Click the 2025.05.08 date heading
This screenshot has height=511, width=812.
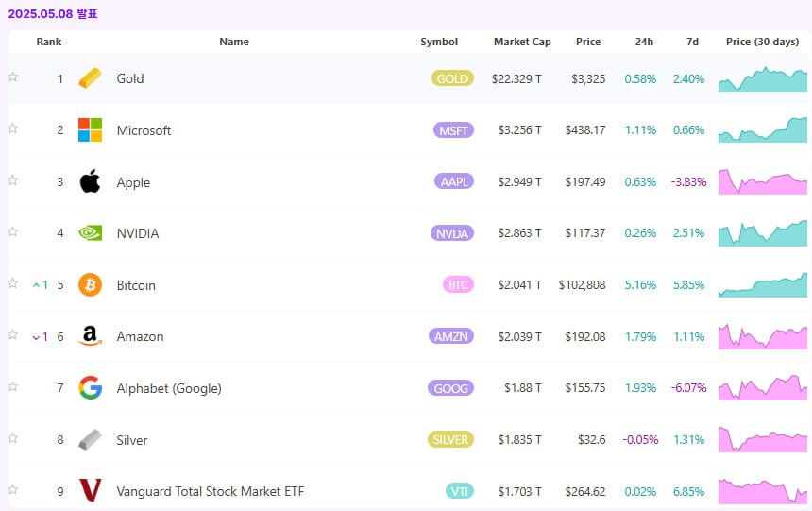click(x=53, y=13)
